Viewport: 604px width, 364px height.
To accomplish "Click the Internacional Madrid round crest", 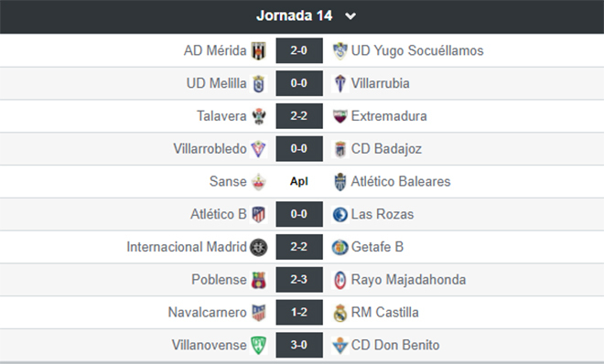I will pyautogui.click(x=258, y=247).
